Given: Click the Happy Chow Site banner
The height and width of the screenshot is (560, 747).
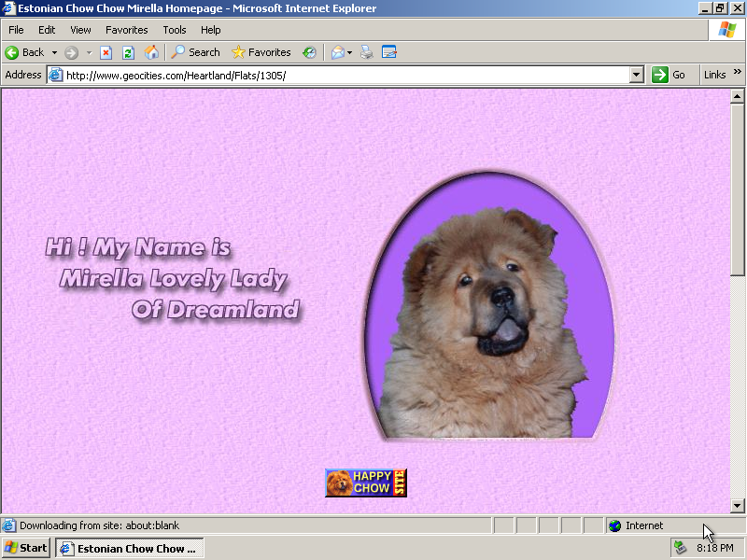Looking at the screenshot, I should [366, 483].
